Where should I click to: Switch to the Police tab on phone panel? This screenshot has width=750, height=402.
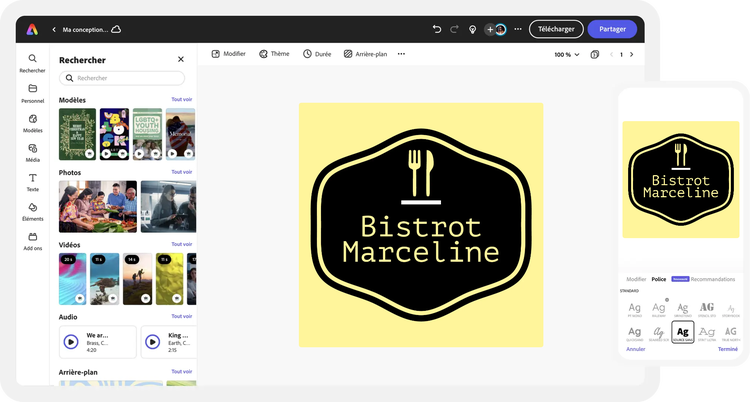click(x=659, y=279)
